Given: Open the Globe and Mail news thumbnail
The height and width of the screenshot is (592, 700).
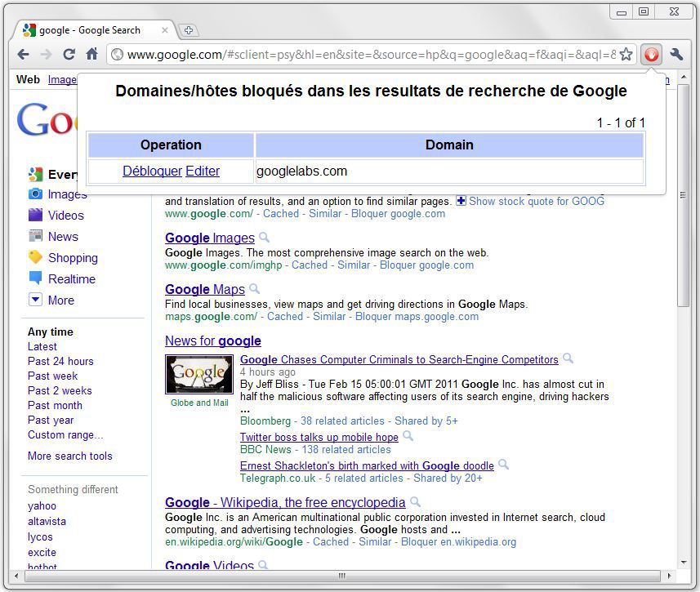Looking at the screenshot, I should [199, 374].
